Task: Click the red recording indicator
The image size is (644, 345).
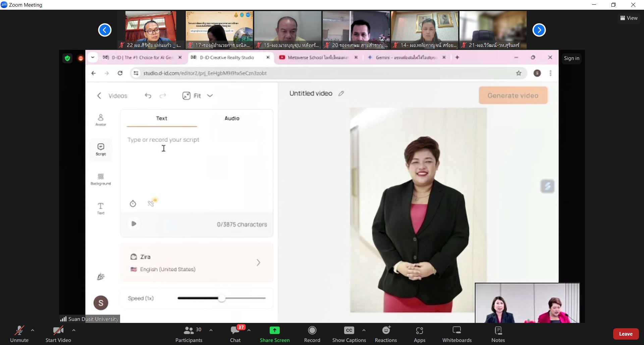Action: [x=80, y=59]
